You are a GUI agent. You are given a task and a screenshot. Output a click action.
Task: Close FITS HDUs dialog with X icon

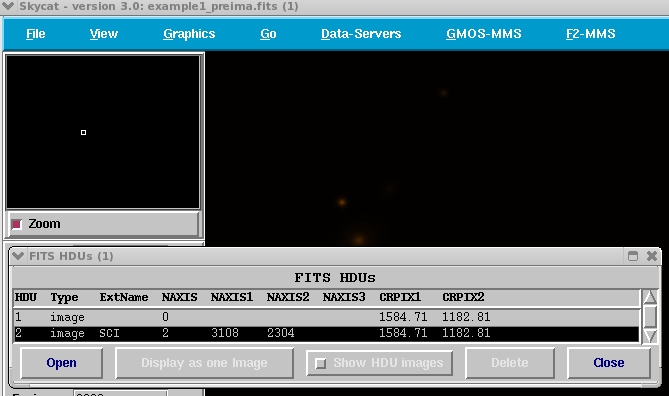(x=652, y=256)
